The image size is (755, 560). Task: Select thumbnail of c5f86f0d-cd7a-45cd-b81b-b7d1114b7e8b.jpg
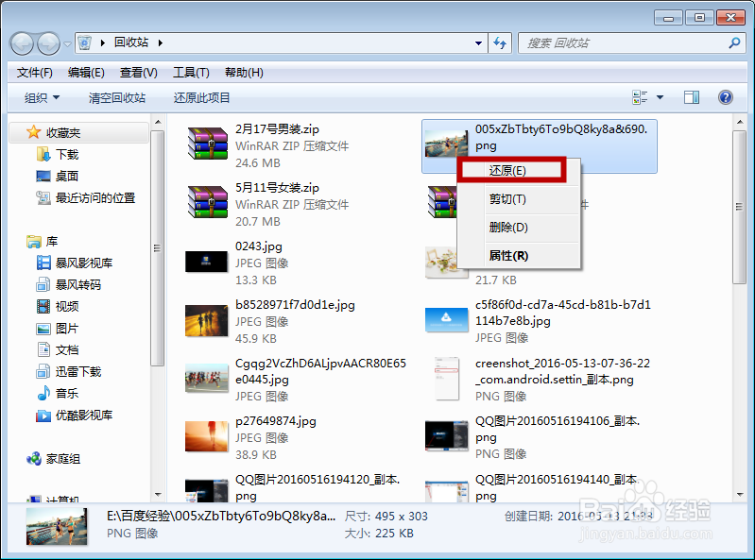point(446,320)
